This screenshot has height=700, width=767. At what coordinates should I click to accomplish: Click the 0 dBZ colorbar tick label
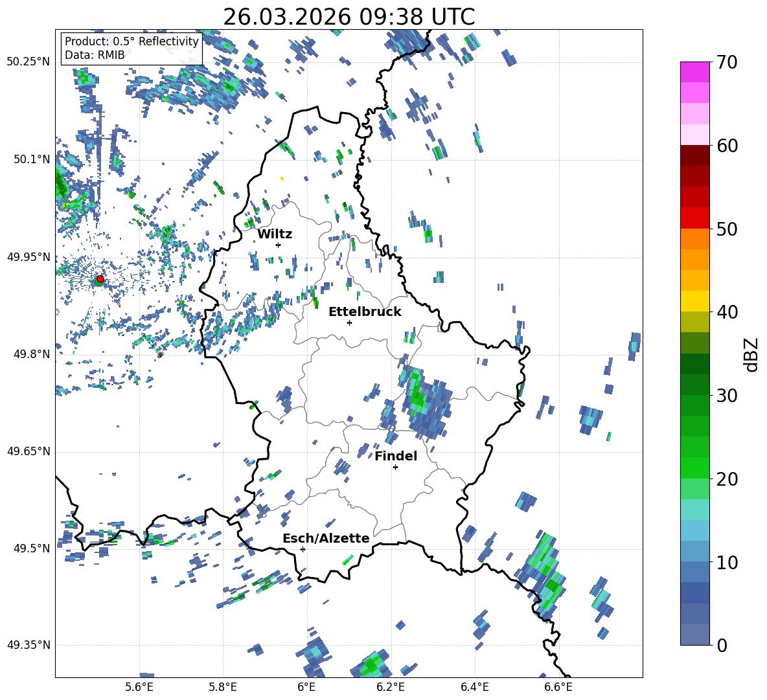point(721,645)
